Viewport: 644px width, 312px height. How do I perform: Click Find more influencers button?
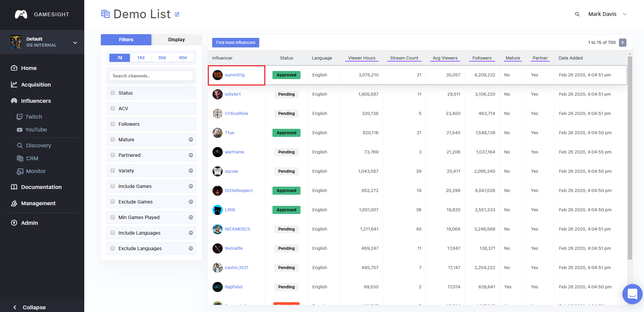236,43
